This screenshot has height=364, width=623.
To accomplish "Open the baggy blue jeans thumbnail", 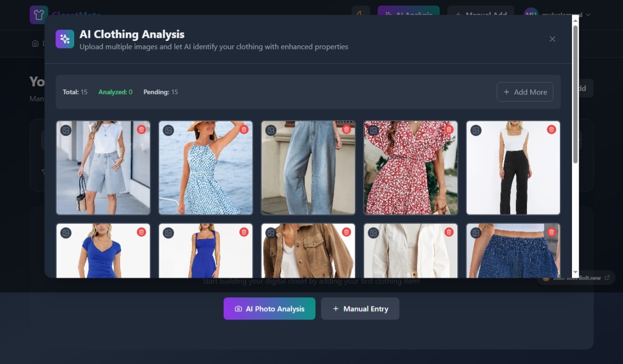I will point(308,168).
